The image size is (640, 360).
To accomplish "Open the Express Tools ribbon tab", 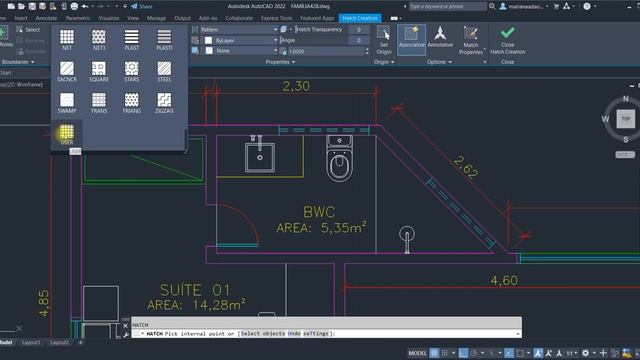I will [276, 18].
